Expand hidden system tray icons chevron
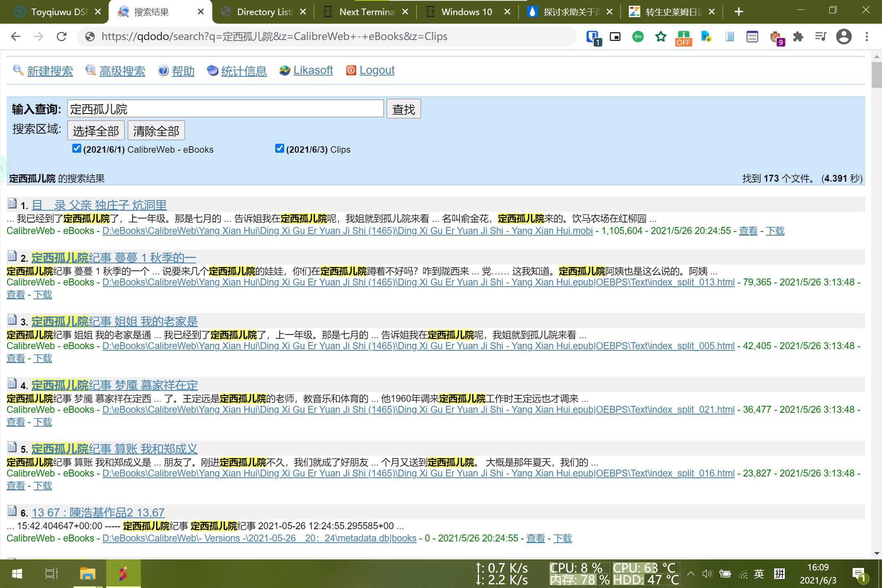 (691, 574)
